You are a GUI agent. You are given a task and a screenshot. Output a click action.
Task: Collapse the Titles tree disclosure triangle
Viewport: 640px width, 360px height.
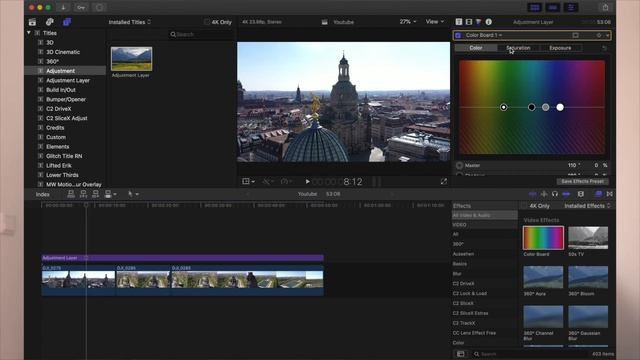[29, 33]
